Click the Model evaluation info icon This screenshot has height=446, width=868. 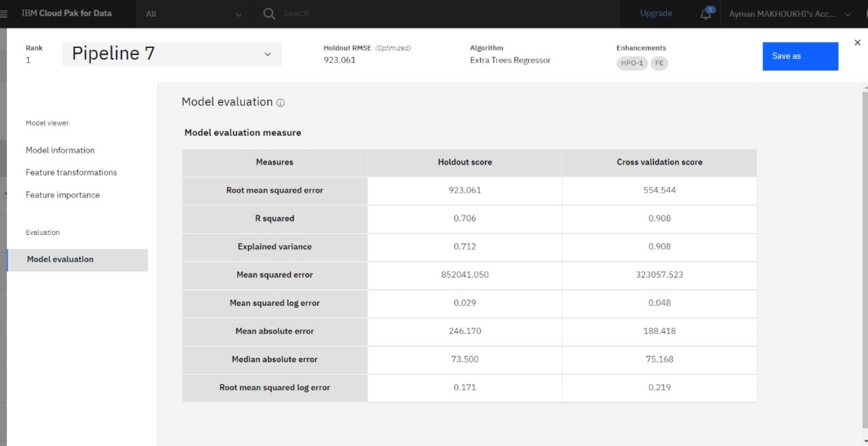click(280, 103)
